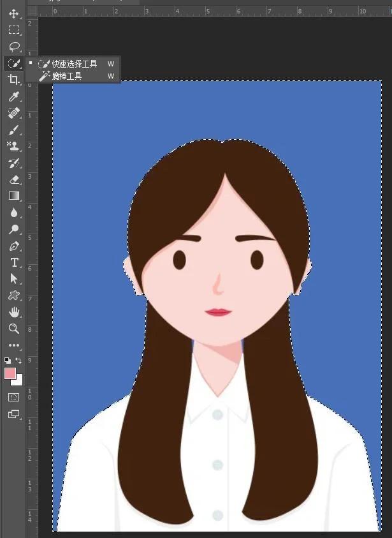Select the Eyedropper tool
The width and height of the screenshot is (392, 538).
[13, 96]
